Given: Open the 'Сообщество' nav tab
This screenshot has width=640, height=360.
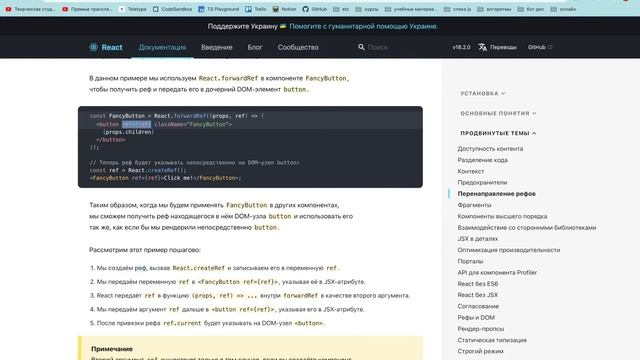Looking at the screenshot, I should click(298, 47).
